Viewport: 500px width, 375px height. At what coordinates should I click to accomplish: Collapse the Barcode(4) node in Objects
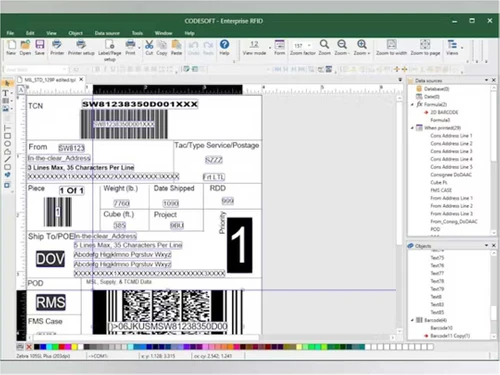[412, 320]
